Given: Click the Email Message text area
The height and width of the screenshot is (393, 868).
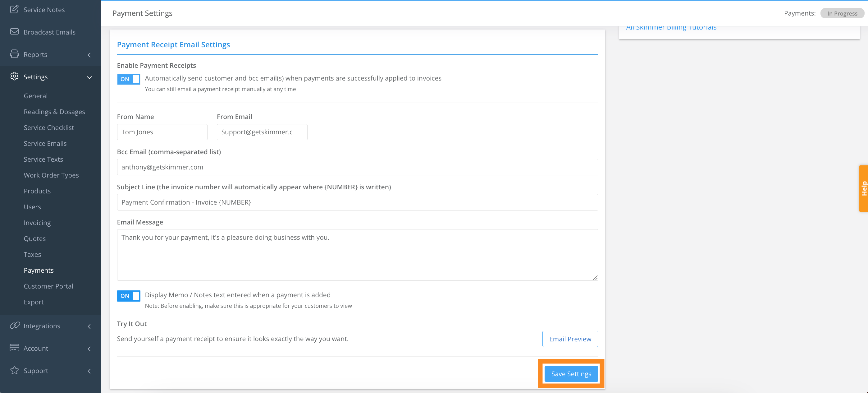Looking at the screenshot, I should [358, 255].
